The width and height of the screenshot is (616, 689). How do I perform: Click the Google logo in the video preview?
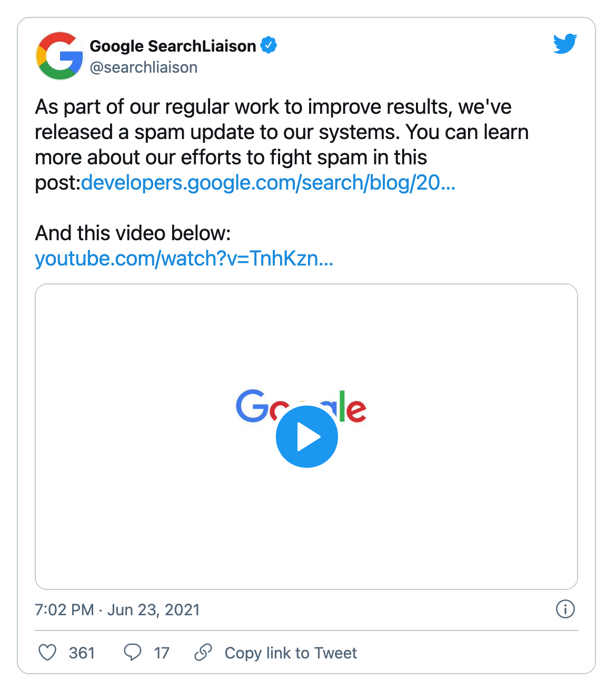251,406
